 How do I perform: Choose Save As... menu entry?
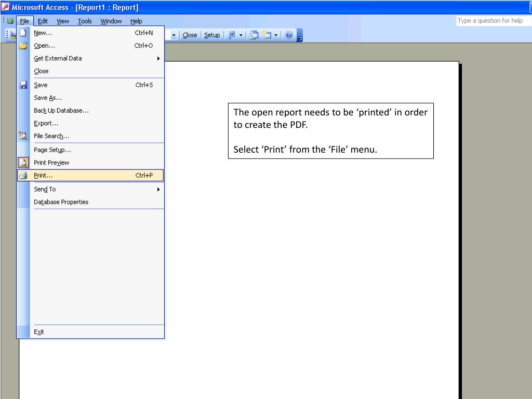[x=90, y=98]
